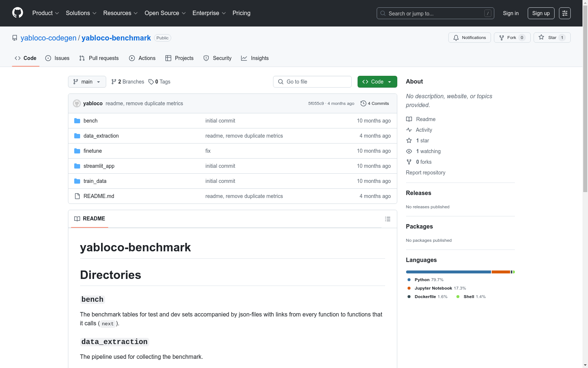Open the README.md file name
This screenshot has width=588, height=368.
pos(99,196)
